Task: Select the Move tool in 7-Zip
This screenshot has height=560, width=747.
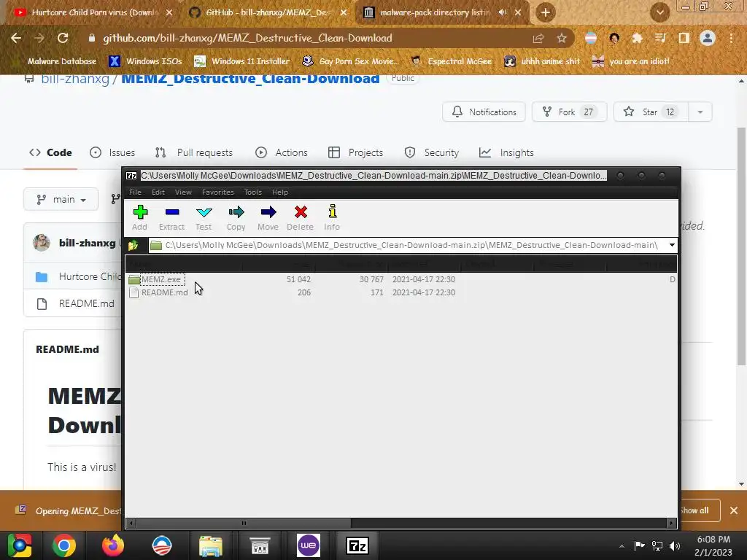Action: click(268, 218)
